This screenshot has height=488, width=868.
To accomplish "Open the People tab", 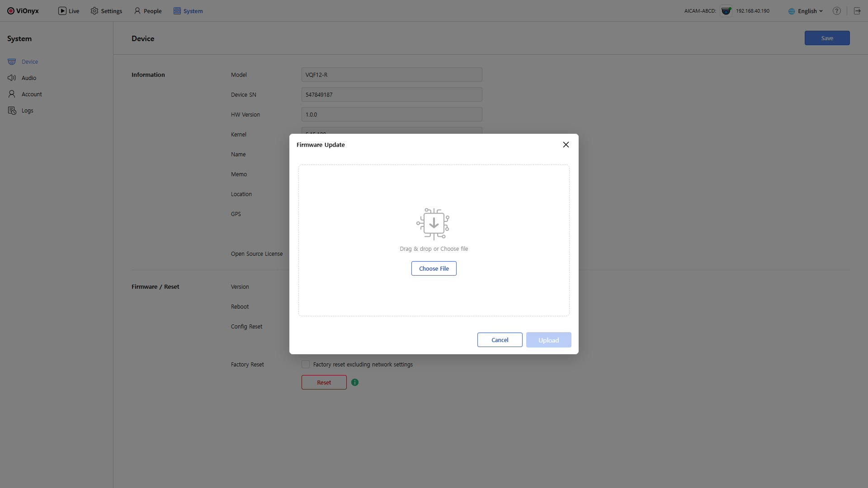I will click(x=148, y=11).
